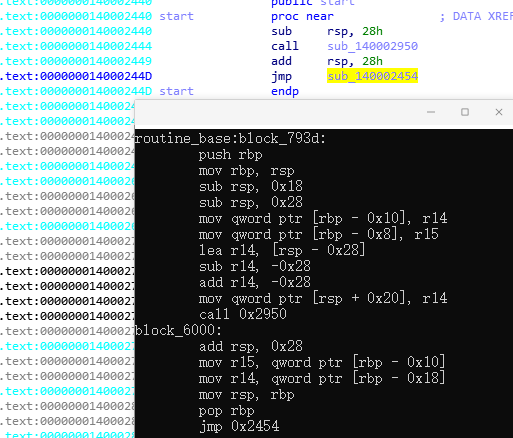Click 'push rbp' line in console

click(231, 155)
